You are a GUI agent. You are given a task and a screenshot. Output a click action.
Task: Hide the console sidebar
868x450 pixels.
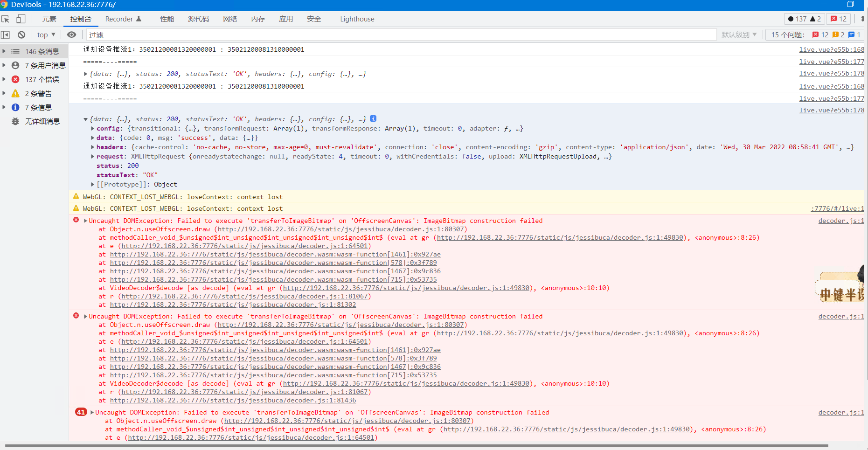5,34
